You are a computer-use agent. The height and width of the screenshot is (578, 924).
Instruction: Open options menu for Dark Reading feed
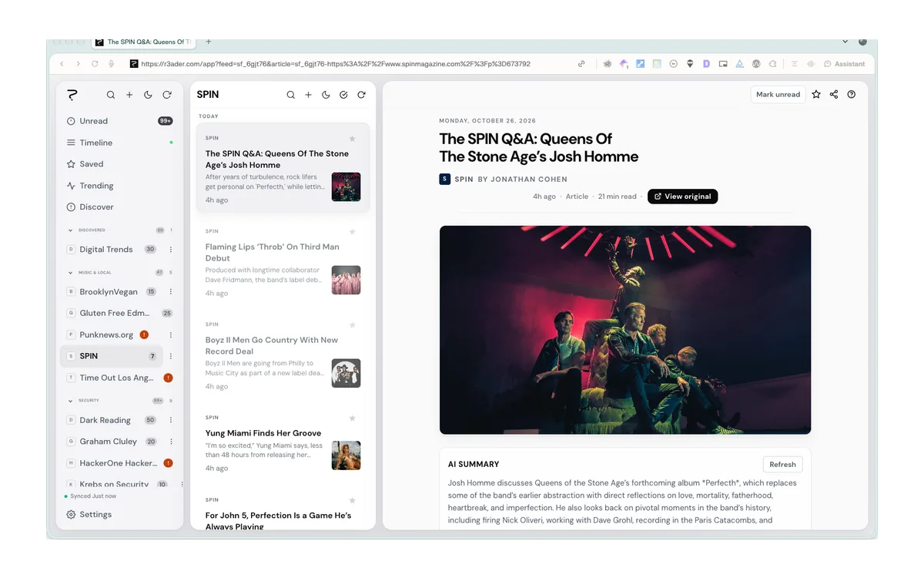pyautogui.click(x=171, y=420)
